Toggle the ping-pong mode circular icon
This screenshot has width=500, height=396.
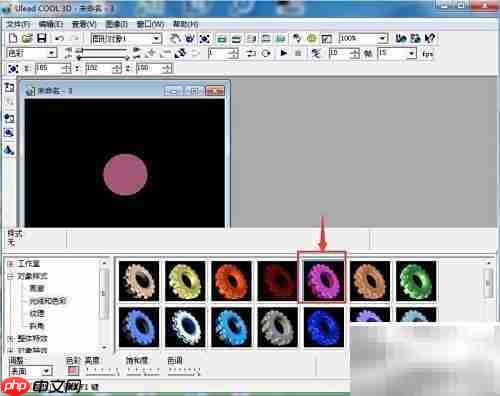coord(266,53)
